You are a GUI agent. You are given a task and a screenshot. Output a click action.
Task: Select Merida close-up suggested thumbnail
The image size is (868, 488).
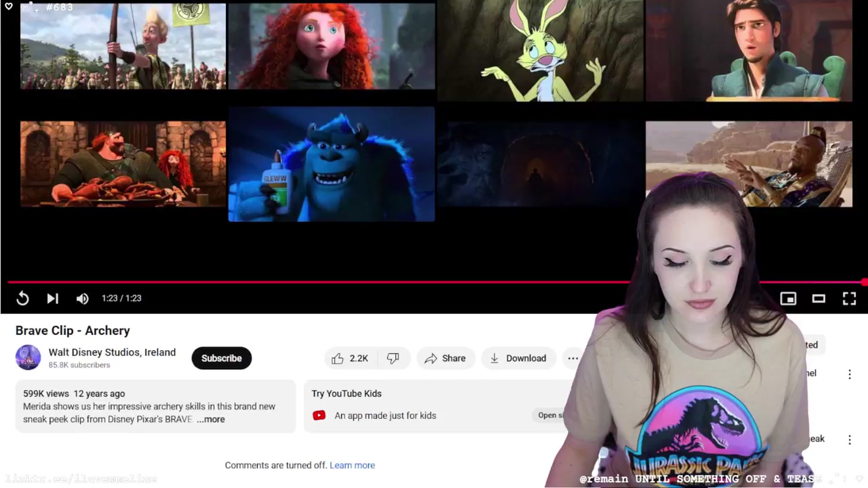[x=331, y=46]
